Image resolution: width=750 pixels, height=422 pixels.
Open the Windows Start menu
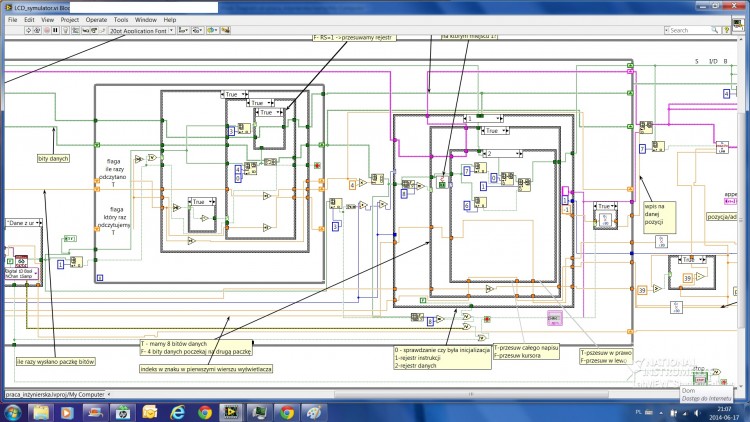pos(12,412)
